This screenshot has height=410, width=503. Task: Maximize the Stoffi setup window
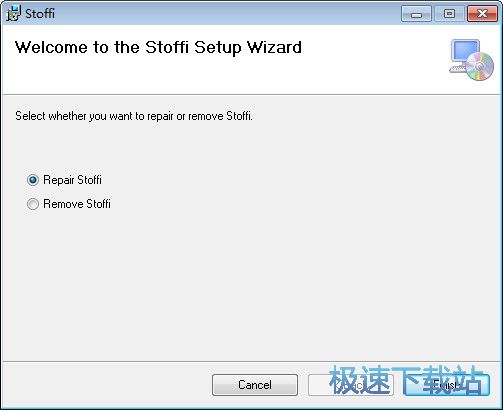coord(449,14)
